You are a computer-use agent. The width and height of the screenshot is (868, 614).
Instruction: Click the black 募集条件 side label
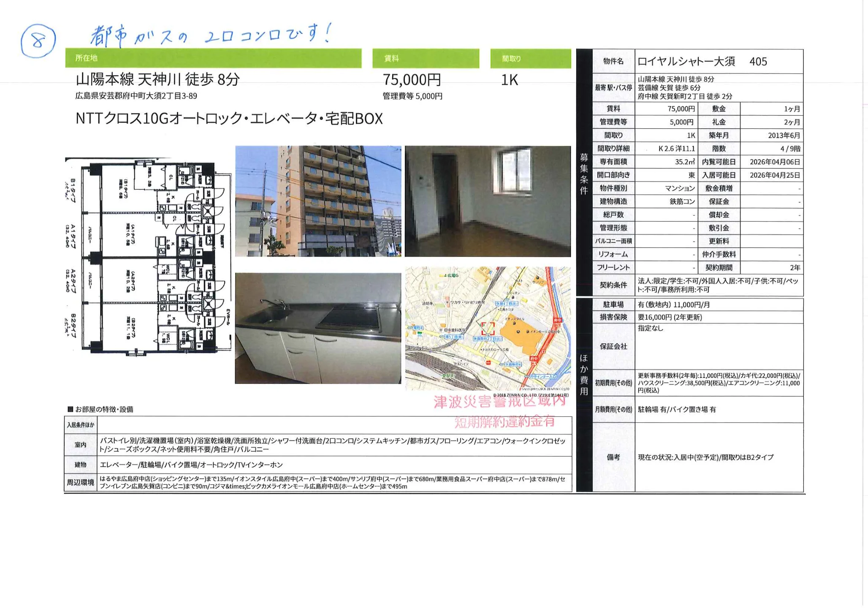tap(584, 173)
